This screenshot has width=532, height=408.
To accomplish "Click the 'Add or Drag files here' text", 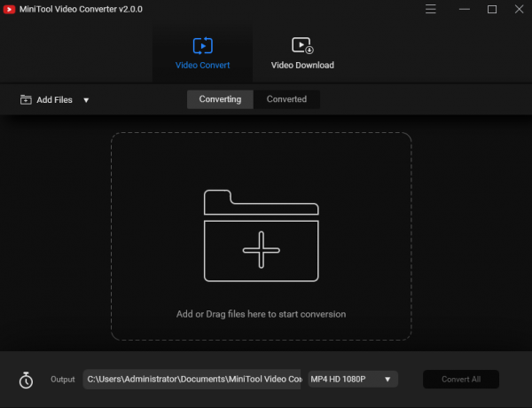I will [x=261, y=314].
